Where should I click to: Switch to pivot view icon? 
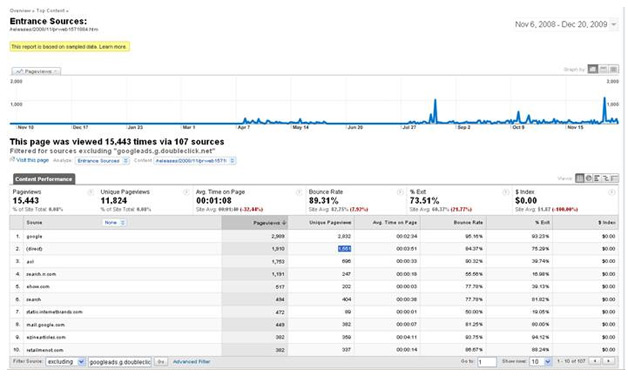click(x=614, y=178)
